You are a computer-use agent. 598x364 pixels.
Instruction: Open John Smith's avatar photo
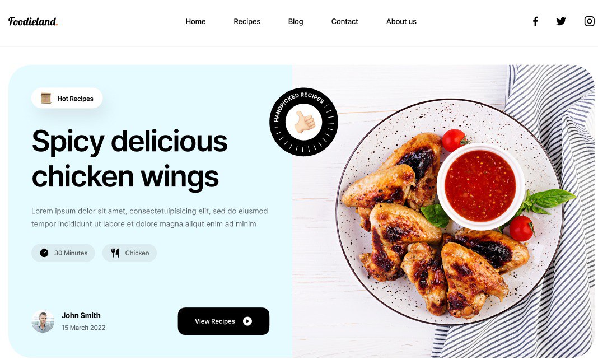tap(43, 321)
